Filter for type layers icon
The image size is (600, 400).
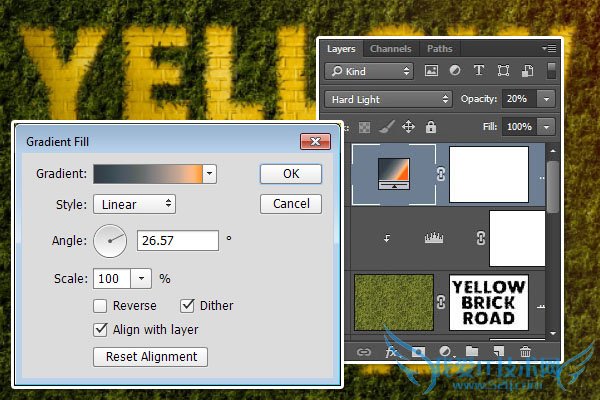pos(479,70)
